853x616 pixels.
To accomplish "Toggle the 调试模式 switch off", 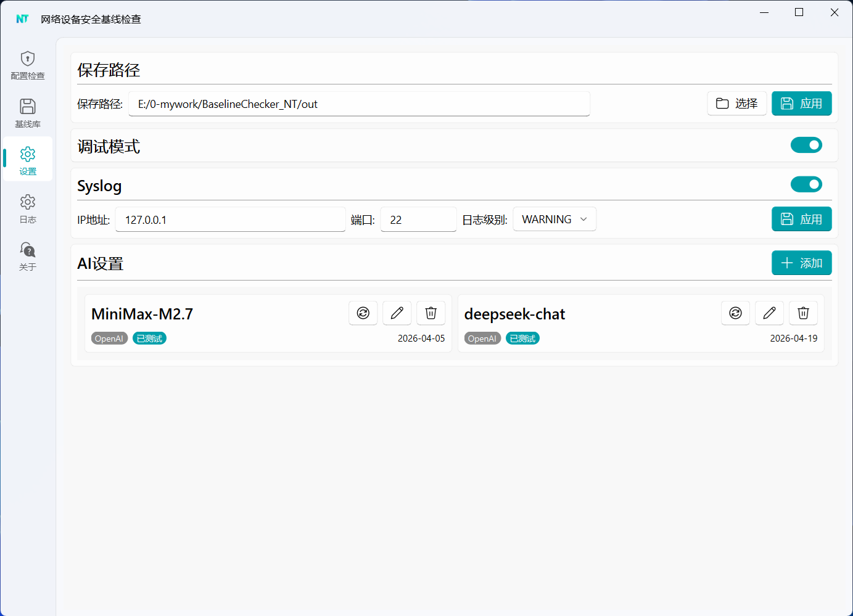I will [x=807, y=145].
